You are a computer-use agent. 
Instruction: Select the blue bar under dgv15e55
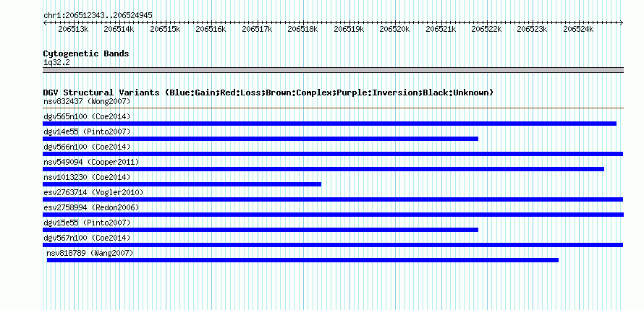pyautogui.click(x=260, y=230)
